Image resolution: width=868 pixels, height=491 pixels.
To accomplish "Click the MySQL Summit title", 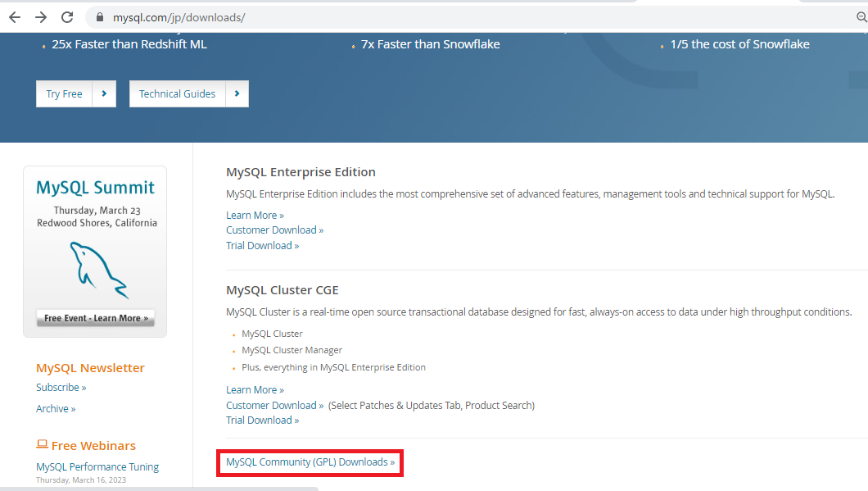I will click(x=95, y=188).
